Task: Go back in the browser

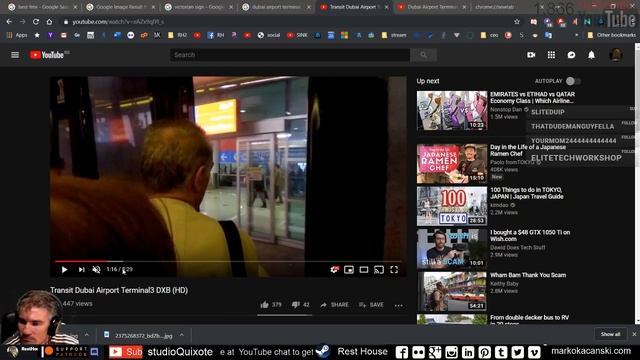Action: (x=9, y=22)
